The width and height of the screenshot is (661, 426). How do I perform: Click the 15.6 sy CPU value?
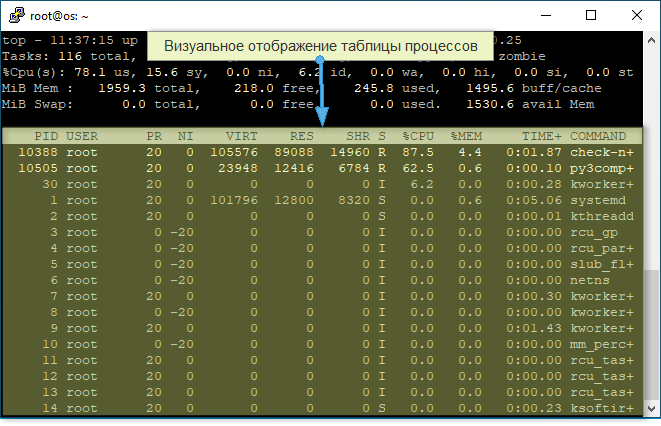pyautogui.click(x=162, y=72)
